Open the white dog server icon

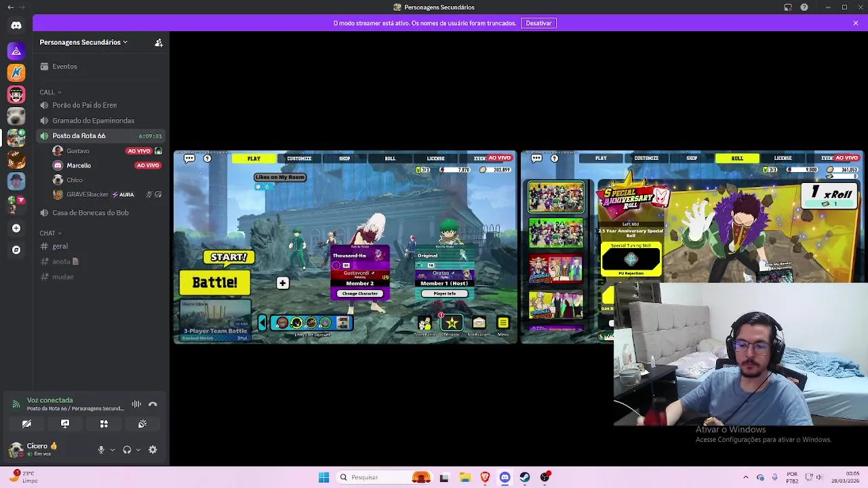16,116
